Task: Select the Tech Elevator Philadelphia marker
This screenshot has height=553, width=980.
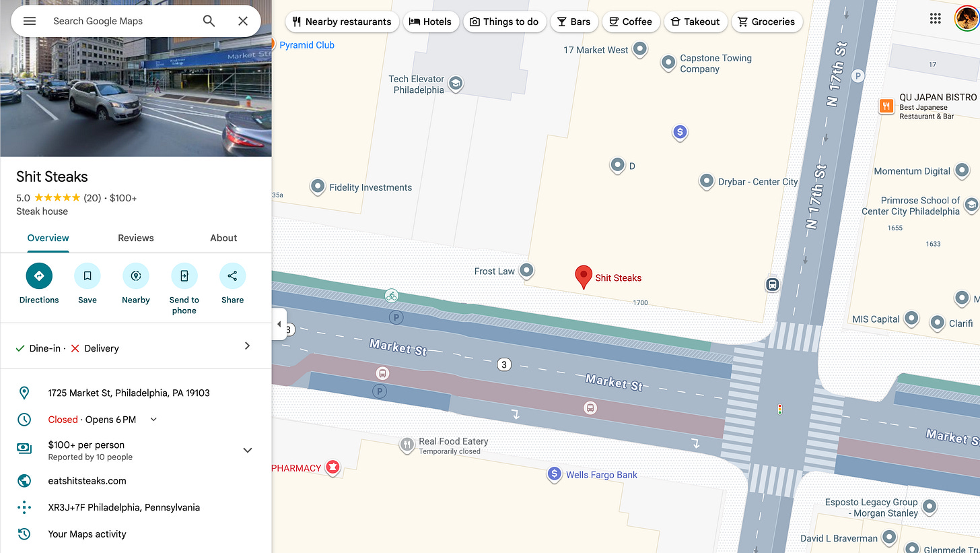Action: 456,84
